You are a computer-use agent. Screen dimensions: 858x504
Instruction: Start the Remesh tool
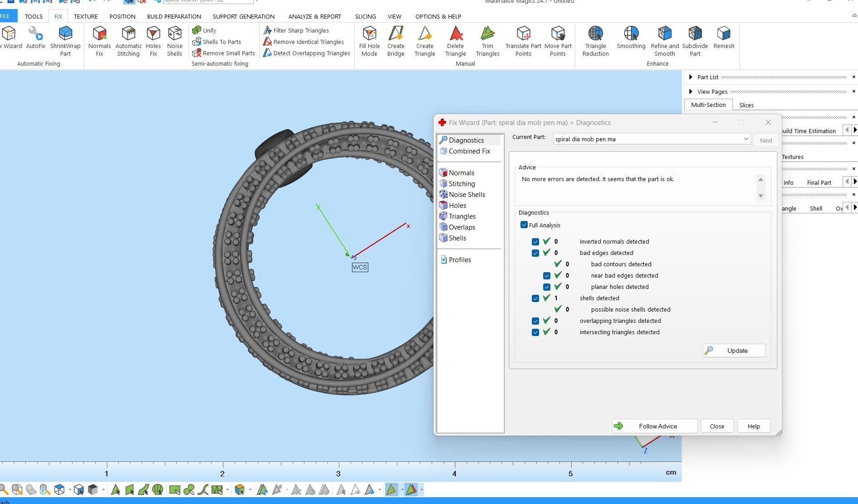[x=723, y=38]
